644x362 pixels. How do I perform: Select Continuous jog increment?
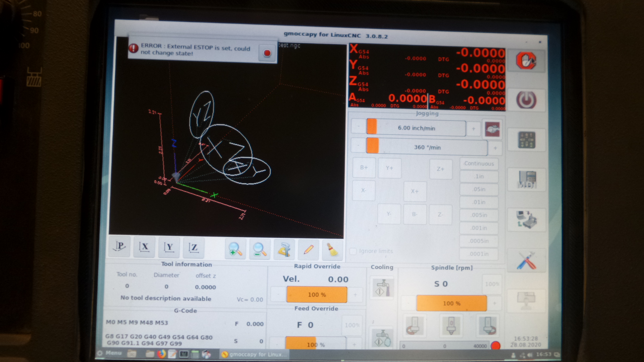tap(479, 164)
